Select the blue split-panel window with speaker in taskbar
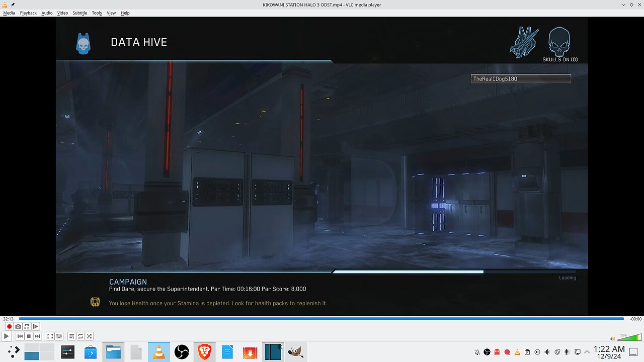This screenshot has height=362, width=644. pos(273,351)
